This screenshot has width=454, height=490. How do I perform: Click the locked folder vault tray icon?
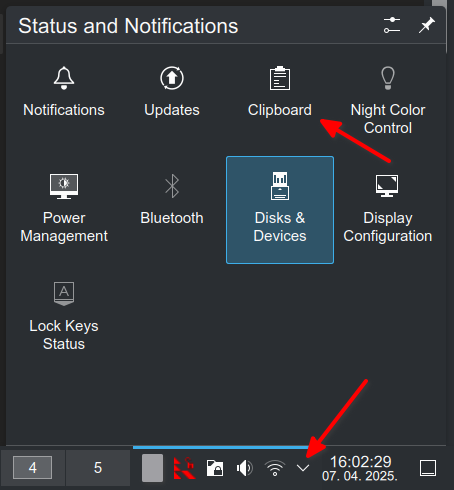coord(215,468)
